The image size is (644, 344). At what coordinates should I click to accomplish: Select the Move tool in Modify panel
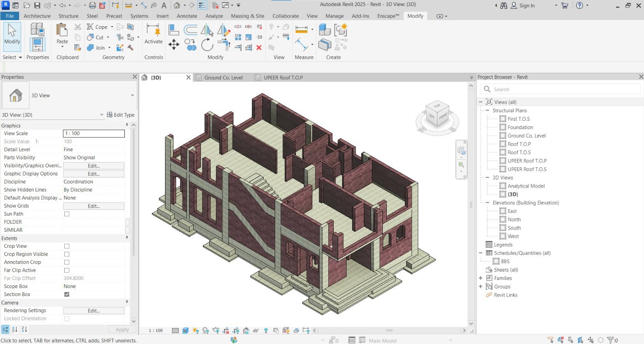click(173, 44)
